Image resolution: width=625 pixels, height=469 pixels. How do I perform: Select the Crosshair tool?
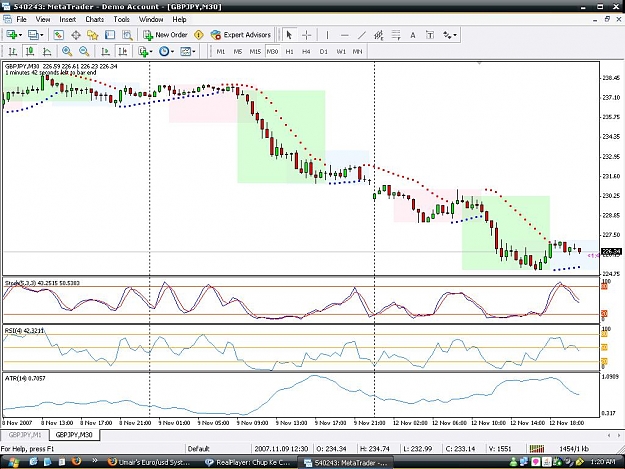[307, 35]
